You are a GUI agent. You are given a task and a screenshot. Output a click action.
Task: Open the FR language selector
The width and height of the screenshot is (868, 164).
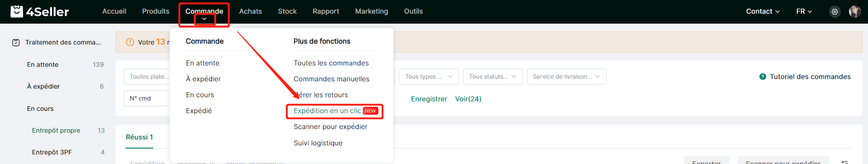pos(804,11)
